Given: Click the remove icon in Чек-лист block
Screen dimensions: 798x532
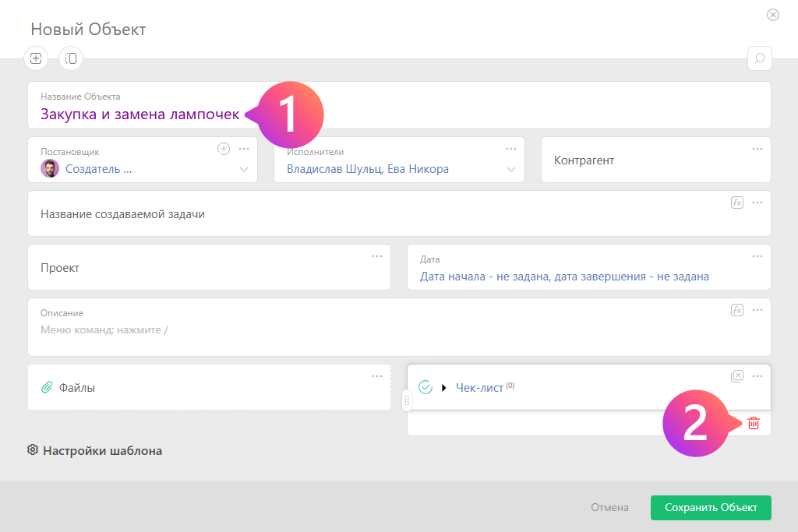Looking at the screenshot, I should 737,375.
